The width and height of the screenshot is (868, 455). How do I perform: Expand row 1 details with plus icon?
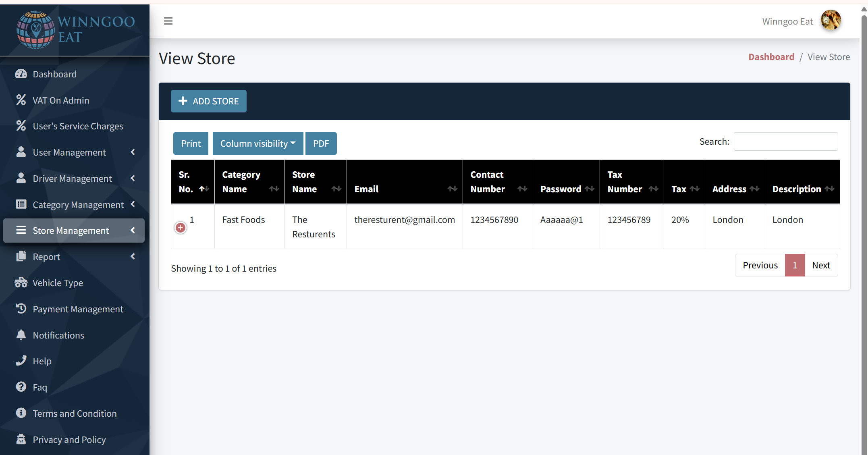[x=181, y=228]
